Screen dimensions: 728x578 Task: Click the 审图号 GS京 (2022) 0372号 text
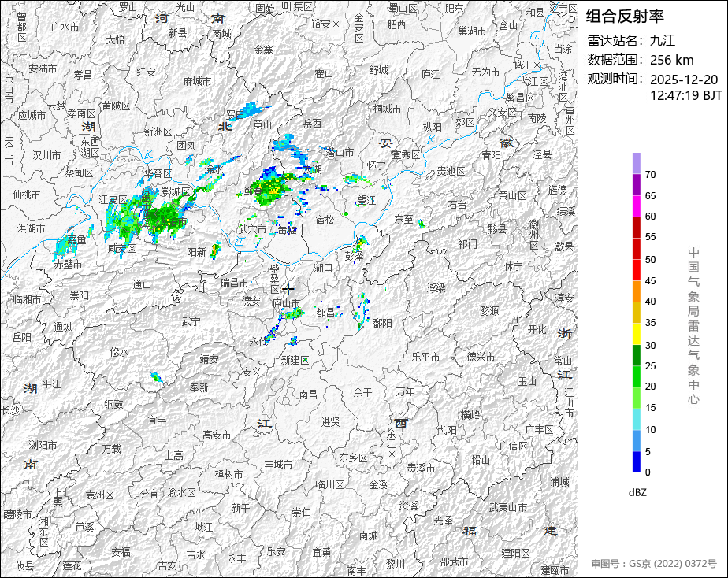coord(654,564)
